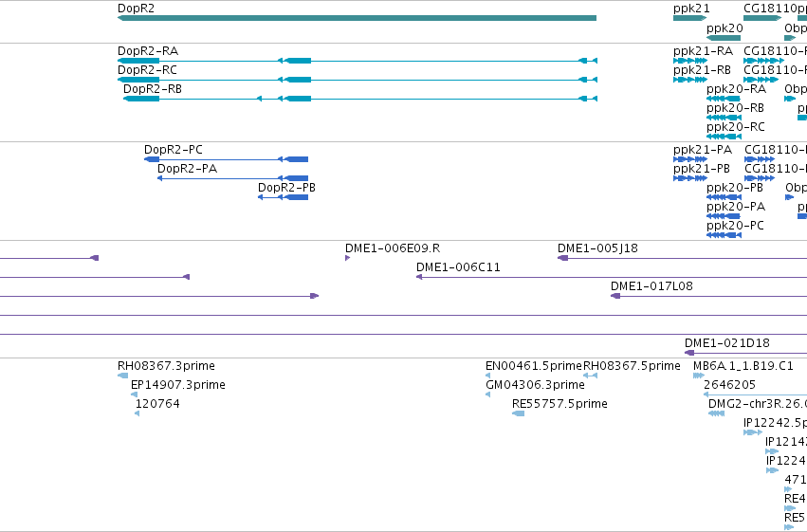The width and height of the screenshot is (807, 532).
Task: Select the DopR2-PB protein feature
Action: 284,197
